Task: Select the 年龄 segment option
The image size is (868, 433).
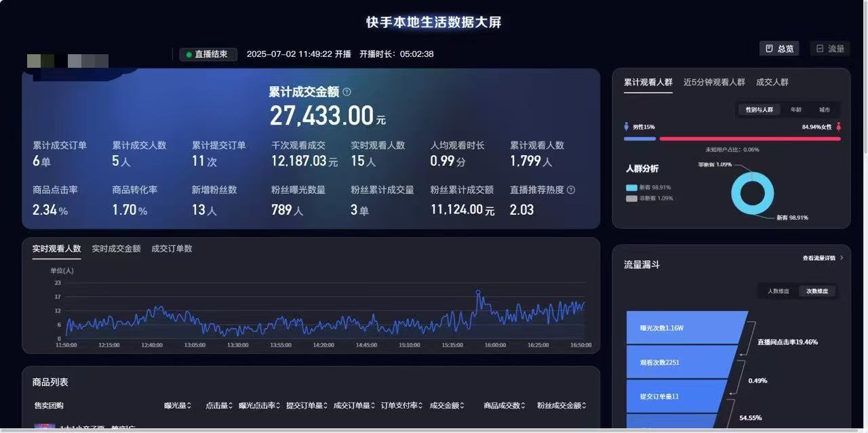Action: pyautogui.click(x=795, y=109)
